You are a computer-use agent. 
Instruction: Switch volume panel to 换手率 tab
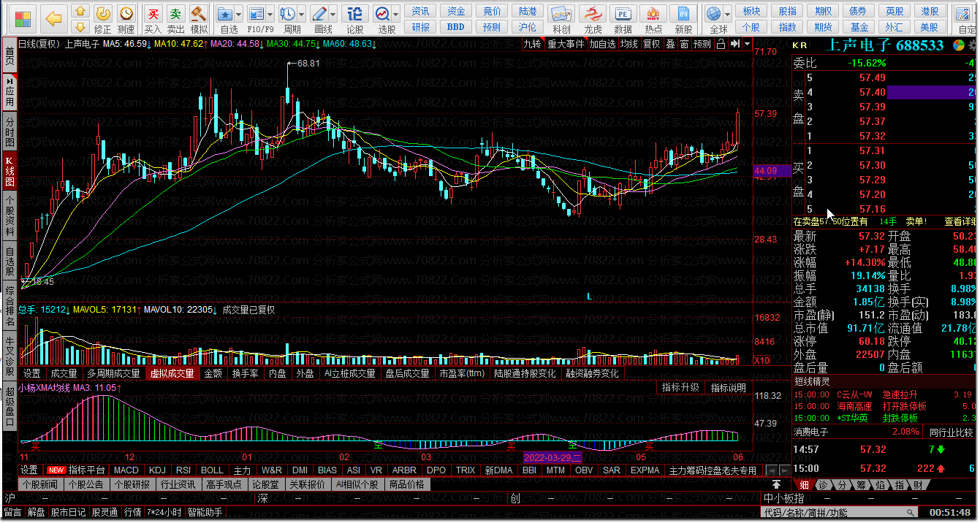245,373
